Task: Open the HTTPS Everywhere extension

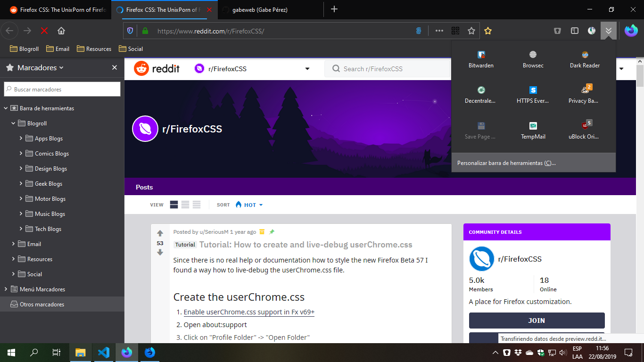Action: pos(533,94)
